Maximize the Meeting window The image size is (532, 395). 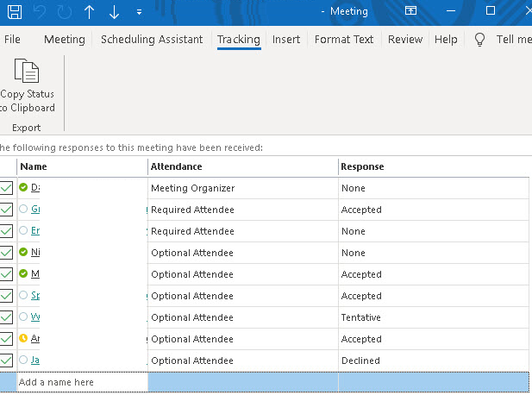tap(491, 11)
